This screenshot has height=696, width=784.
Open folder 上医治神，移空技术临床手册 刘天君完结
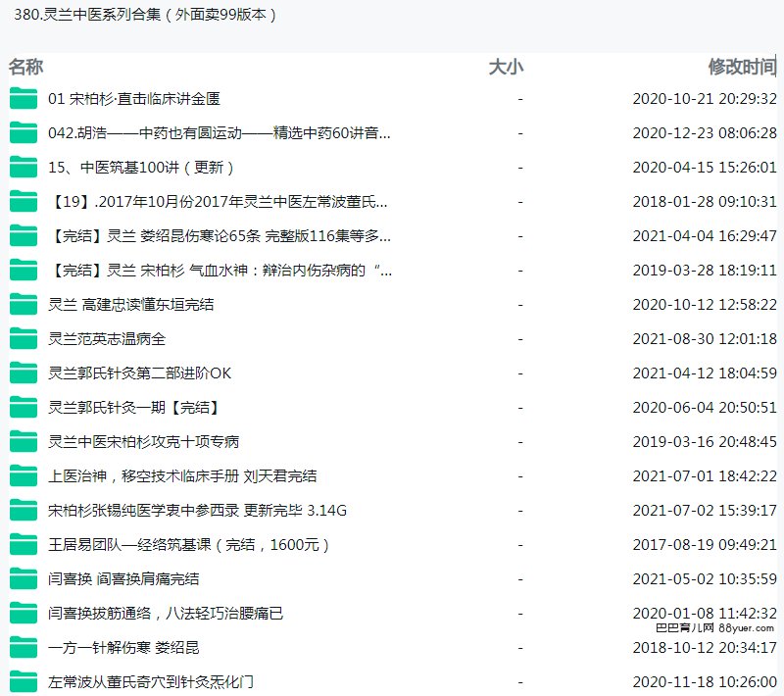(x=182, y=476)
